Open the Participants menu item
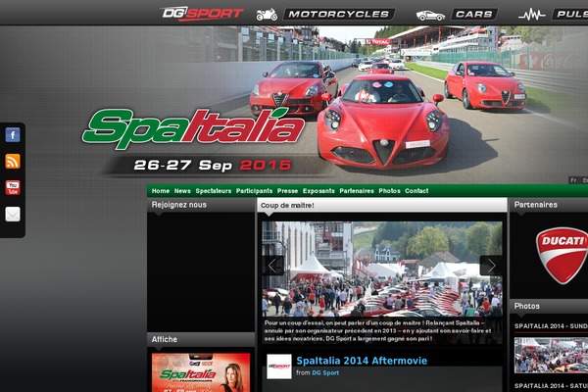The width and height of the screenshot is (588, 392). (254, 191)
